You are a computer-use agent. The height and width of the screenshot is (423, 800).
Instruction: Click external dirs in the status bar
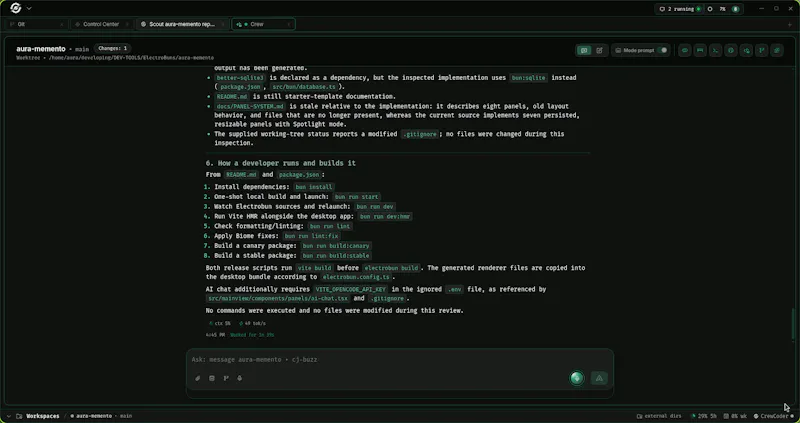[659, 416]
